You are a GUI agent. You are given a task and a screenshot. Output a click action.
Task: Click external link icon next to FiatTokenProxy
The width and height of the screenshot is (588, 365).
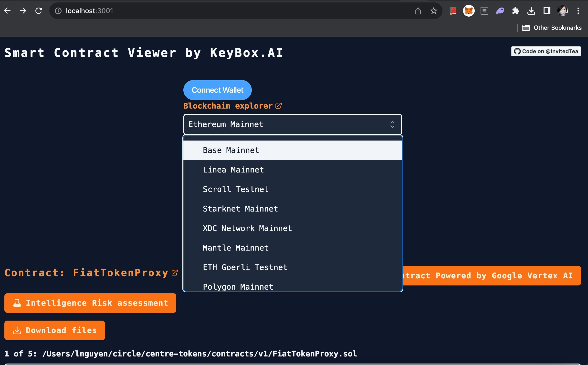click(175, 273)
